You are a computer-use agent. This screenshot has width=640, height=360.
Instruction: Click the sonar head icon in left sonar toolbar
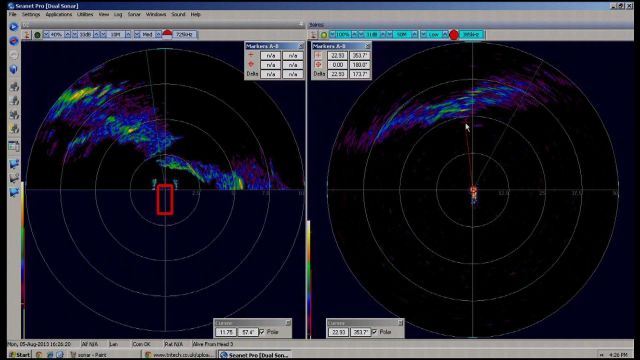[27, 35]
